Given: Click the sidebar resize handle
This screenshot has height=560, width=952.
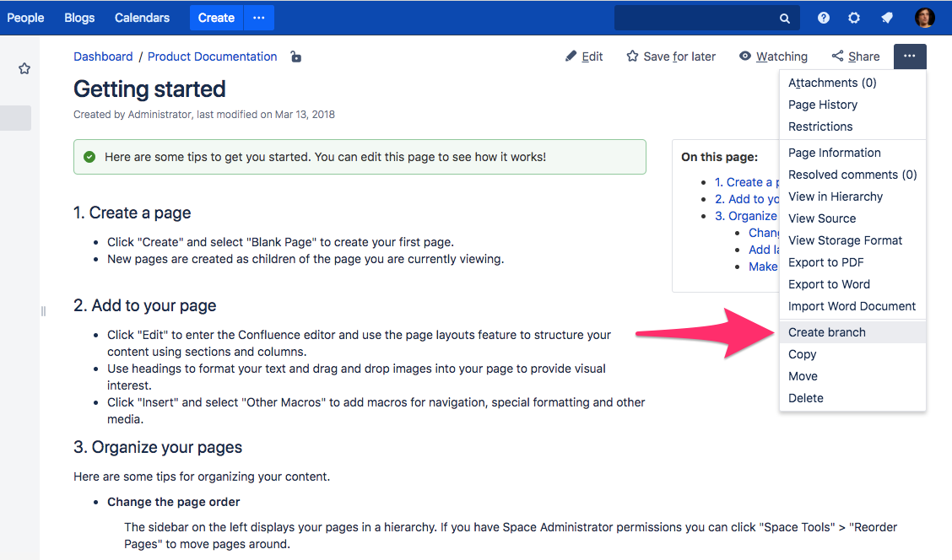Looking at the screenshot, I should point(43,311).
